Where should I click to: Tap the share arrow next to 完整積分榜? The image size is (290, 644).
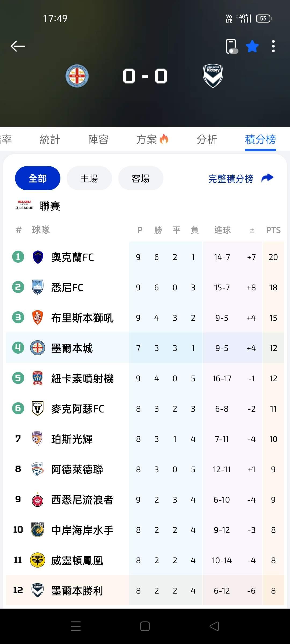(267, 178)
